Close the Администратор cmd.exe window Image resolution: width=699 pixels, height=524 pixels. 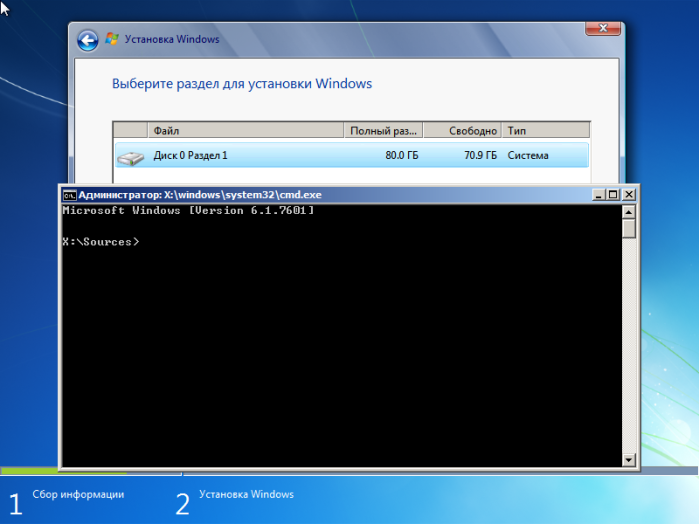pyautogui.click(x=629, y=194)
